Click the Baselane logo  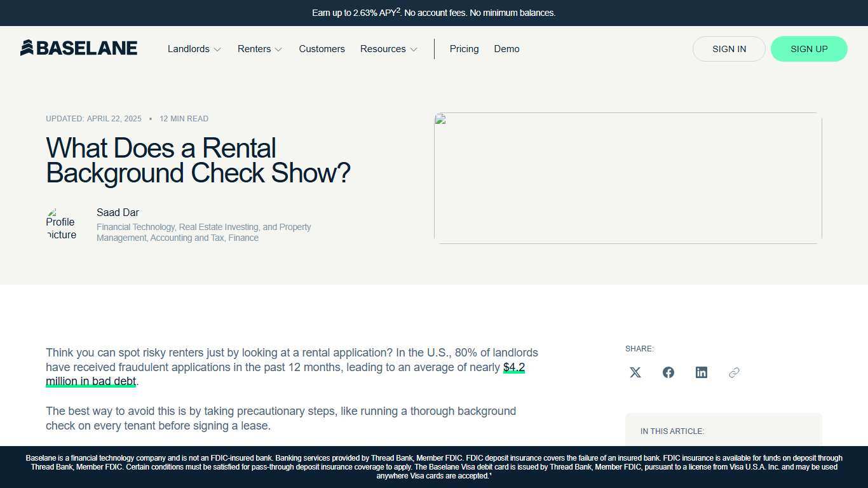(79, 48)
